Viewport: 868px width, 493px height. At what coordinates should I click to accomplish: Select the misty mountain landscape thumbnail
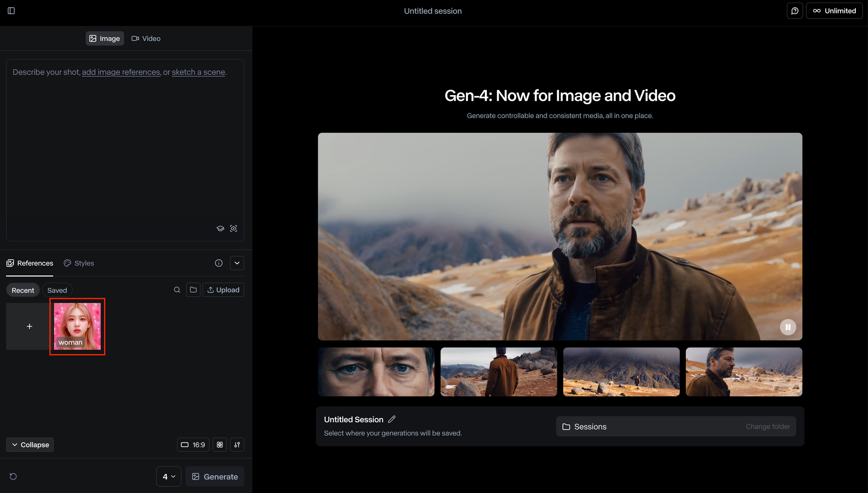[621, 372]
